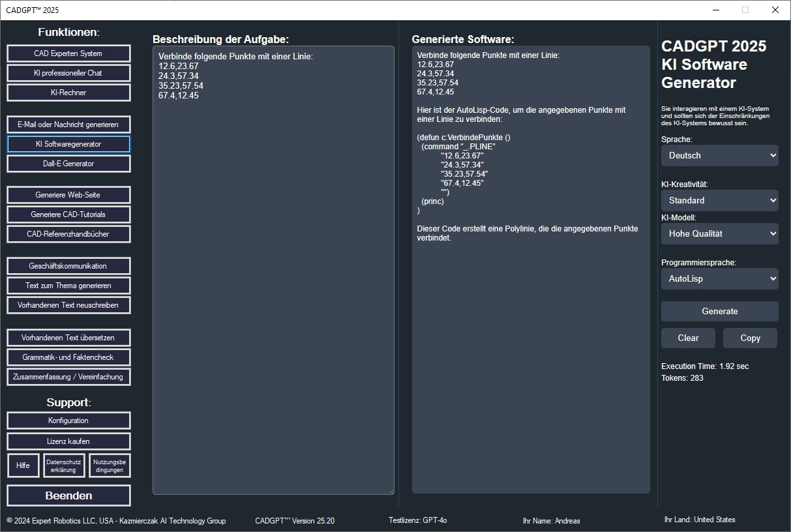Click into the Beschreibung der Aufgabe text field

[x=273, y=270]
